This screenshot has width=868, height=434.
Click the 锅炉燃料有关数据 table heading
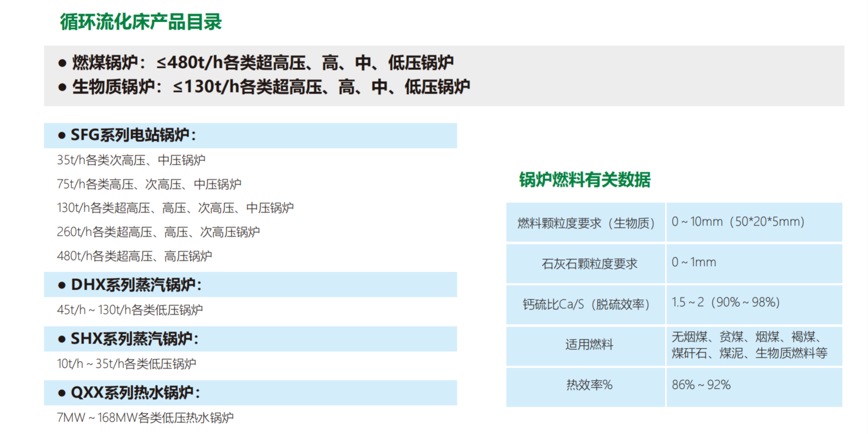click(x=584, y=180)
